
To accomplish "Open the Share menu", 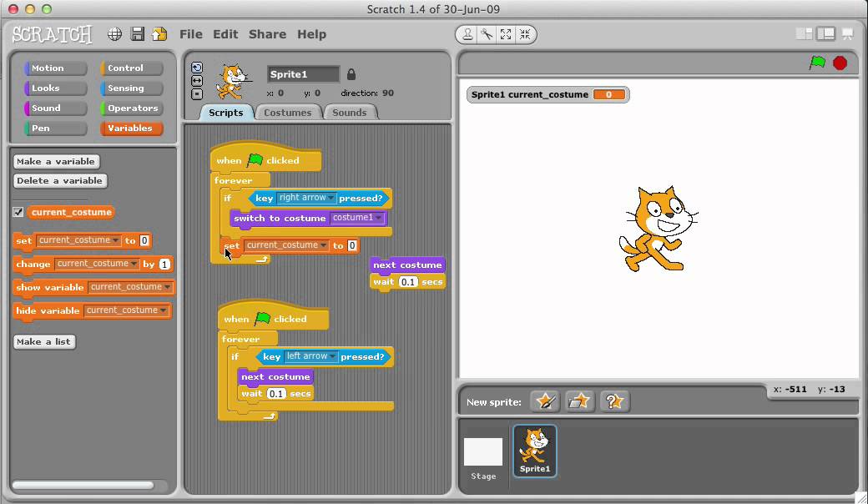I will tap(267, 34).
